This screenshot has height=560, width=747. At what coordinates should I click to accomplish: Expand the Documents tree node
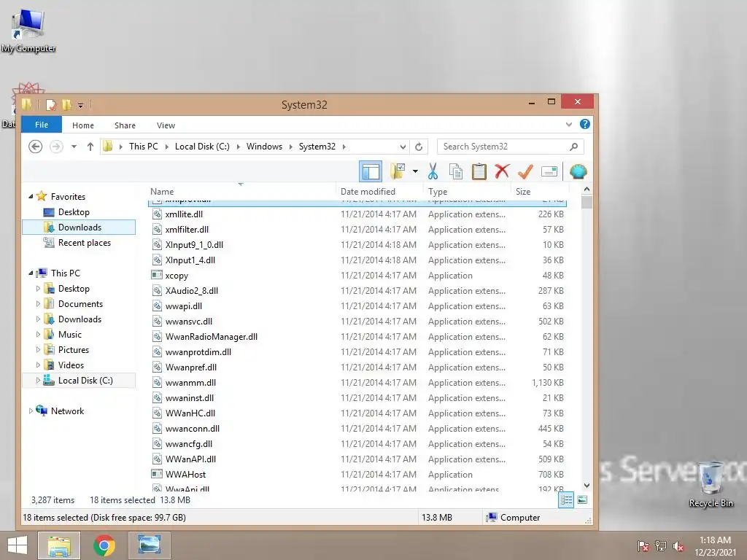click(38, 304)
